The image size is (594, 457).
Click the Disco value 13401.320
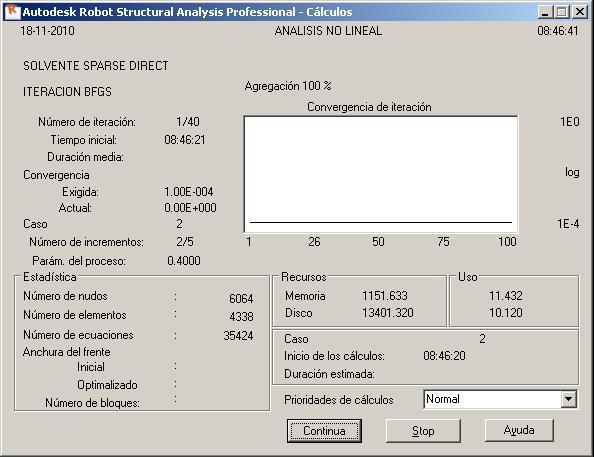388,313
